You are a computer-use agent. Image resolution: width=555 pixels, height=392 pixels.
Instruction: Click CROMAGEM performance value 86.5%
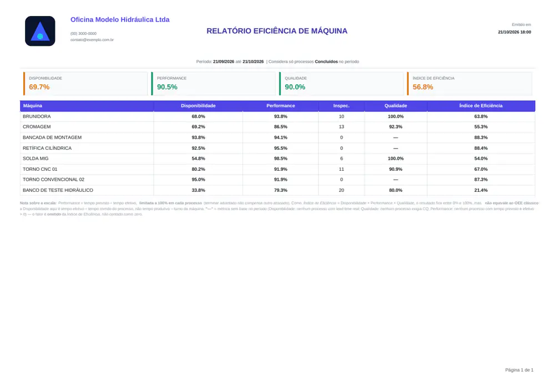point(281,126)
